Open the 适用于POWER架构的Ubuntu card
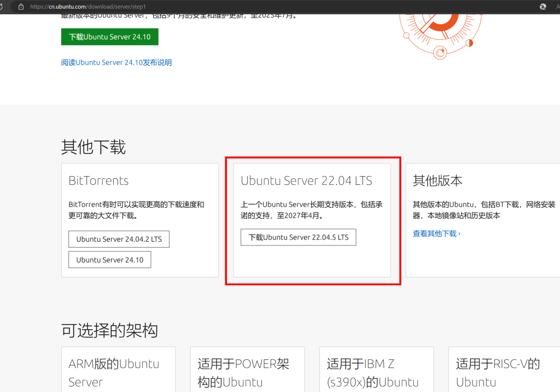Screen dimensions: 560x392 248,370
